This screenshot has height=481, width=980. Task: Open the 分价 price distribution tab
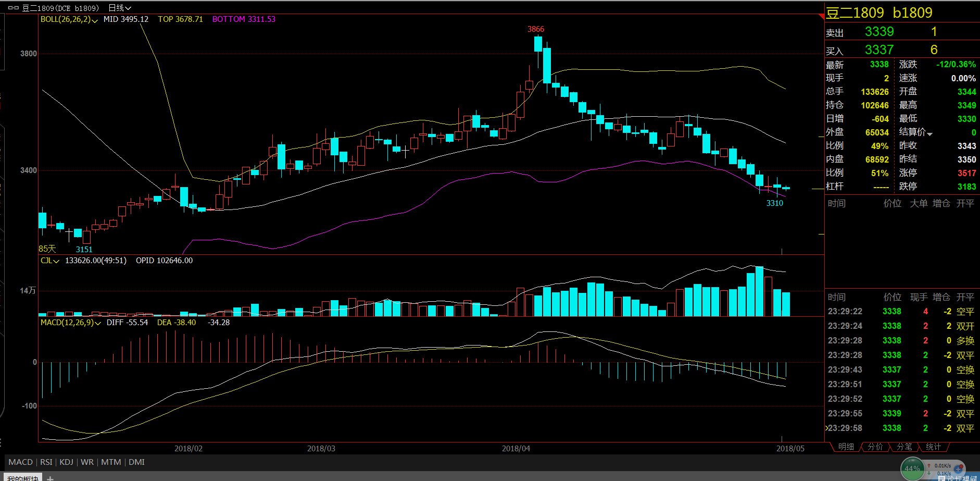tap(875, 447)
